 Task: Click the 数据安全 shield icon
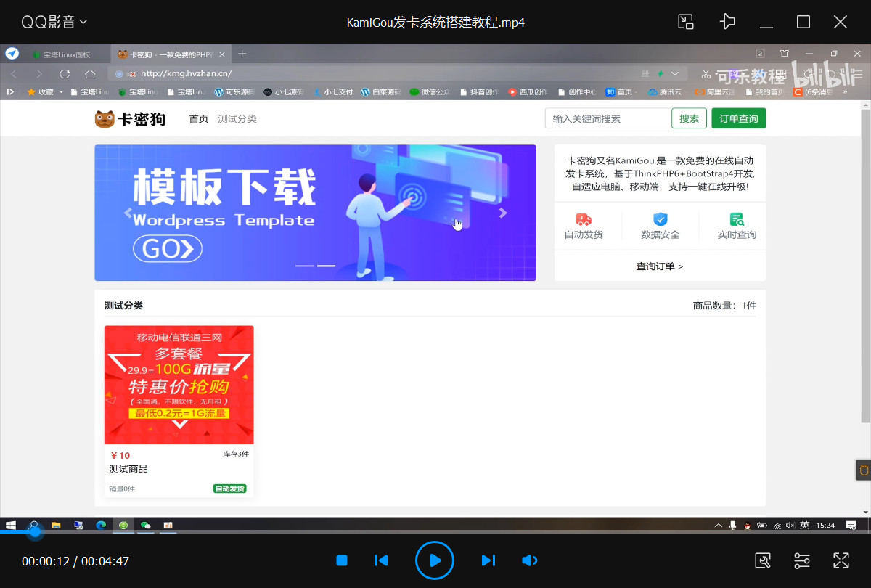click(661, 219)
